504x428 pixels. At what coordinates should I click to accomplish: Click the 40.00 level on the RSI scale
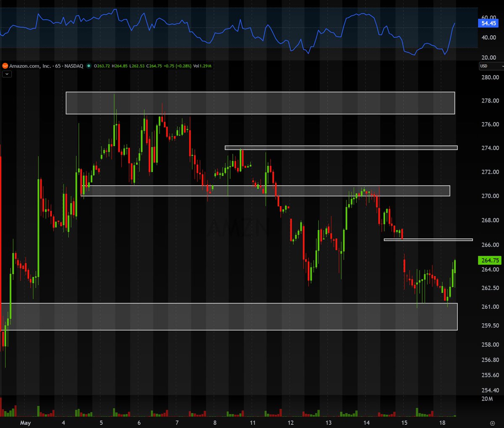click(x=488, y=37)
